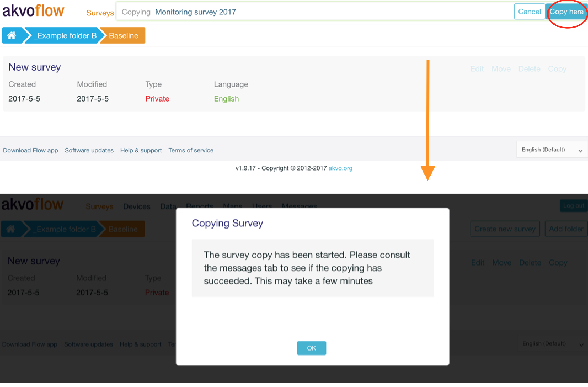Viewport: 588px width, 387px height.
Task: Expand the English (Default) language dropdown
Action: coord(543,150)
